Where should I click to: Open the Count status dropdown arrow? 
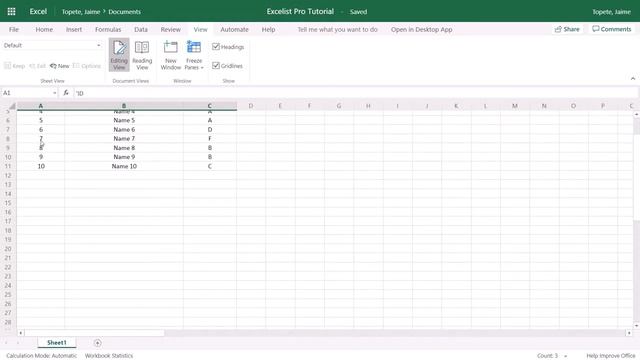click(x=566, y=356)
